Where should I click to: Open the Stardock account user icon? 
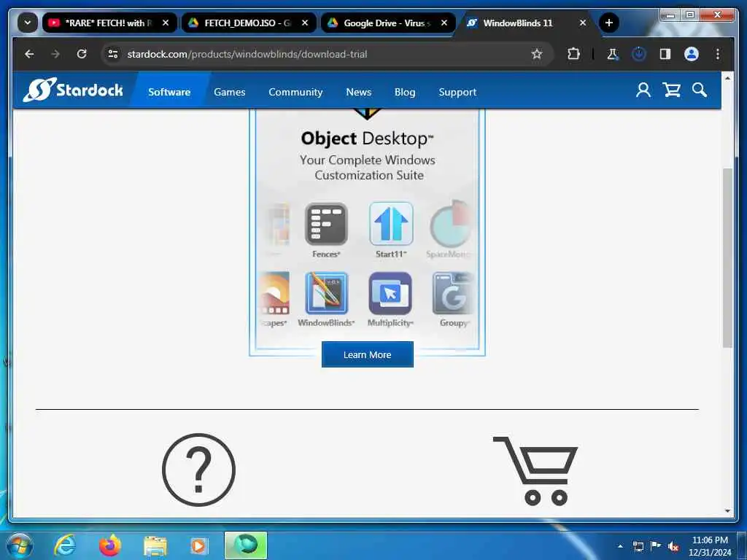click(x=643, y=90)
